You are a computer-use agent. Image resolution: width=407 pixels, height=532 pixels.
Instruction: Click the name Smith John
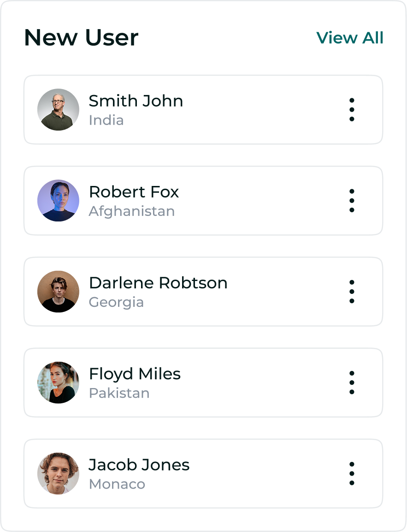tap(136, 101)
